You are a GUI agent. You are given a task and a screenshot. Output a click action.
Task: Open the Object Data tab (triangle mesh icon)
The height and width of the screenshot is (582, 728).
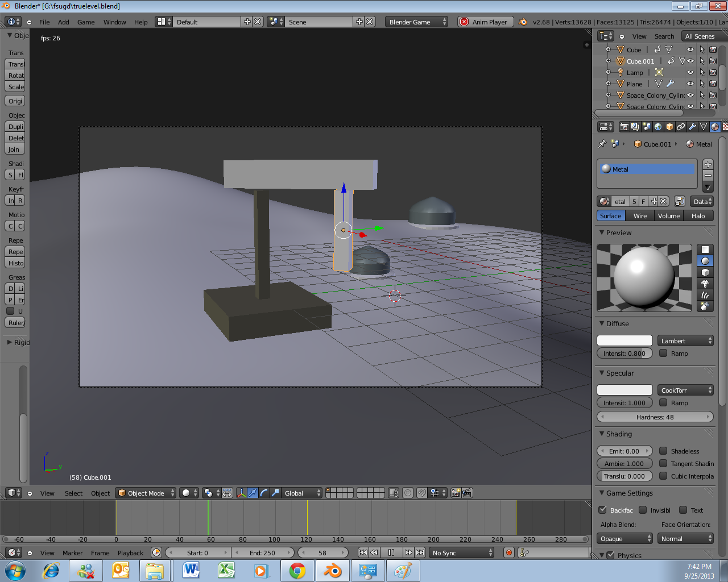coord(704,127)
